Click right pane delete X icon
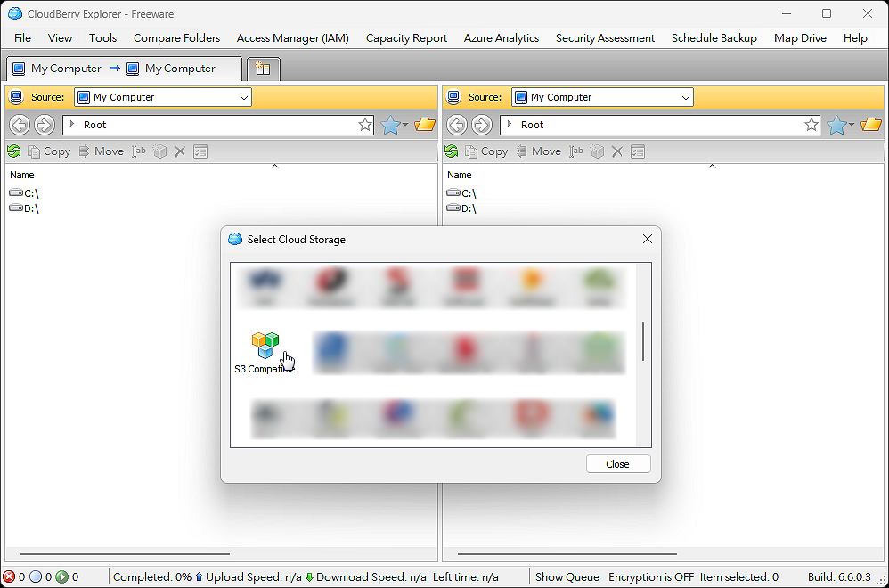The height and width of the screenshot is (588, 889). pos(617,151)
